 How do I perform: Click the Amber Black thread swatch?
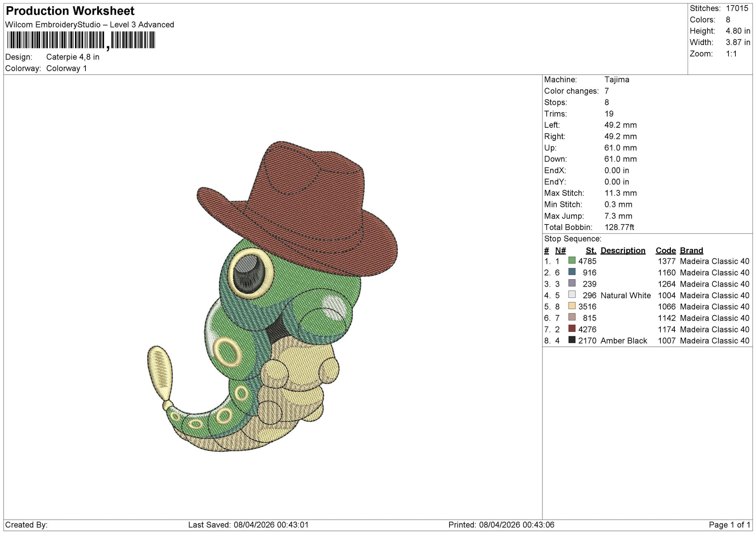[x=572, y=340]
